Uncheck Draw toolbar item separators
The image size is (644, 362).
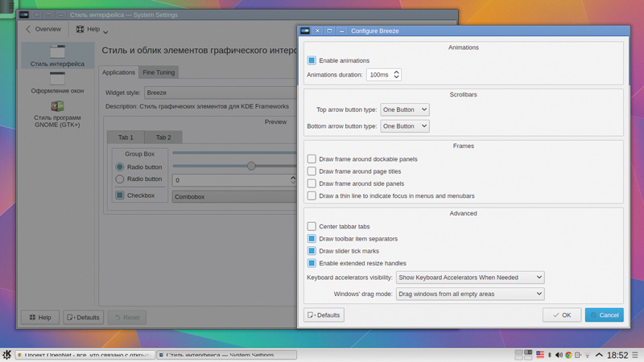click(x=312, y=238)
